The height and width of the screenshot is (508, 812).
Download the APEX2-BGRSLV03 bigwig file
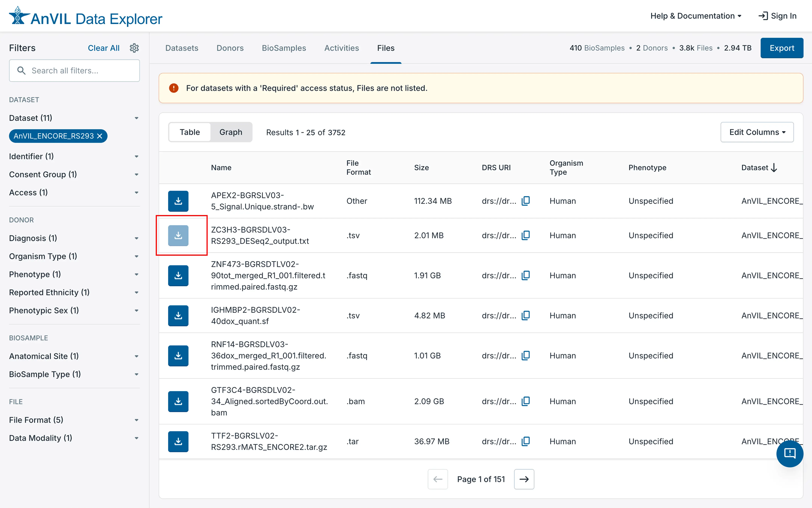point(178,201)
